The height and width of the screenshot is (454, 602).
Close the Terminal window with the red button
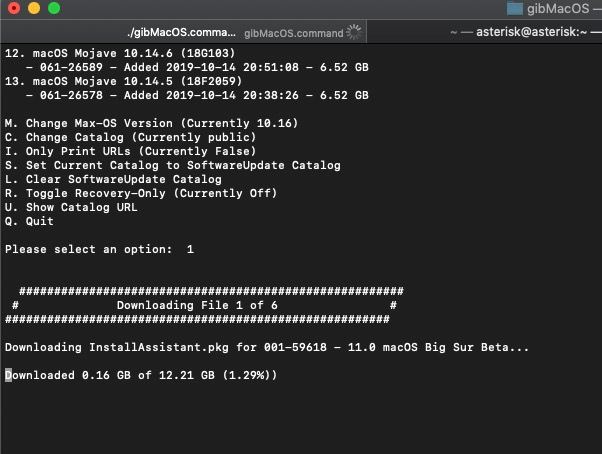click(x=14, y=8)
